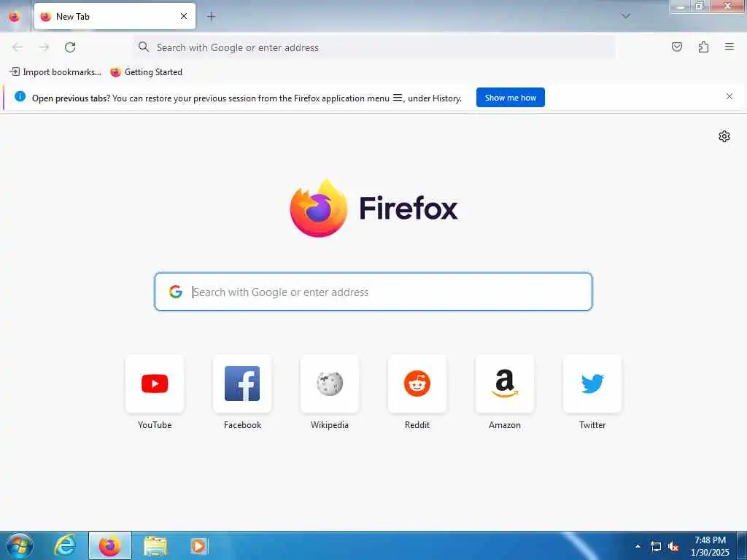
Task: Open the Windows Start menu
Action: click(x=19, y=545)
